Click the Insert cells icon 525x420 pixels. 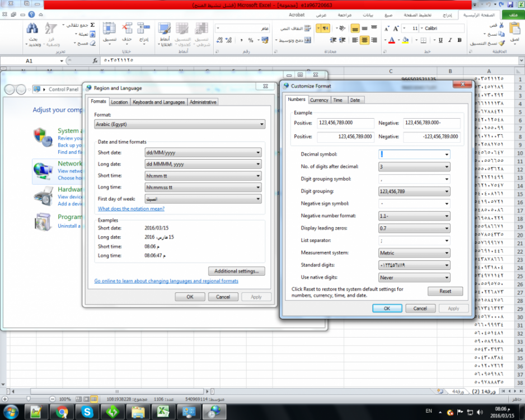(x=144, y=28)
